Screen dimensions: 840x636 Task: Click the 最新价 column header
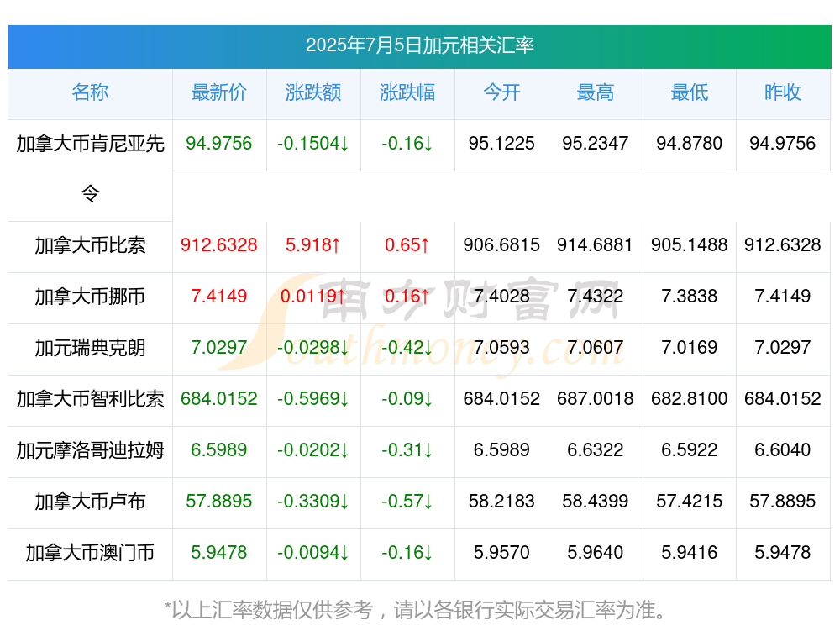pos(219,92)
